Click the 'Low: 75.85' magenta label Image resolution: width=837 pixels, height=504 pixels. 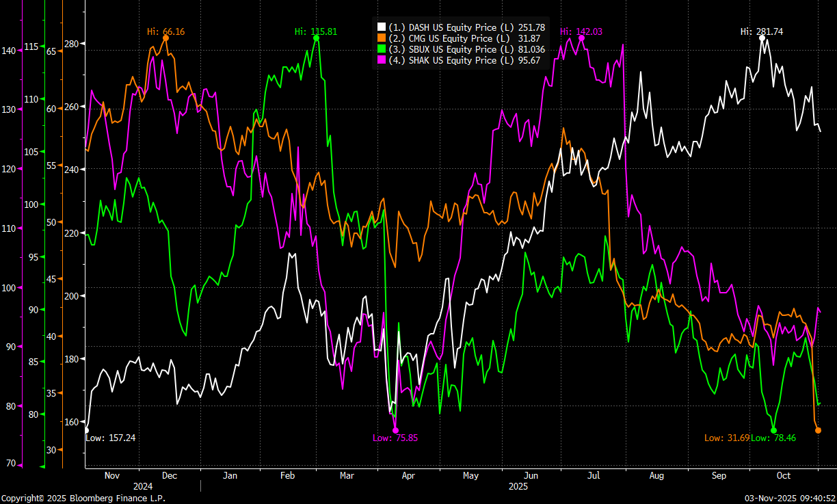click(395, 438)
